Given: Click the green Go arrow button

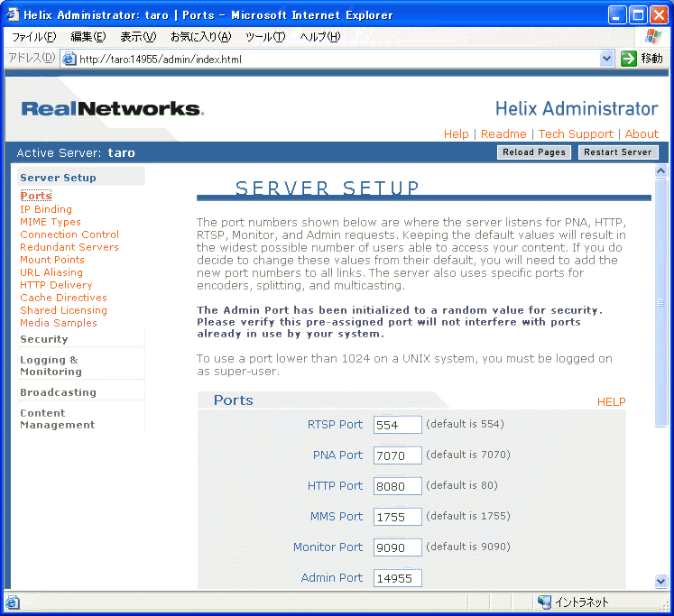Looking at the screenshot, I should point(629,59).
